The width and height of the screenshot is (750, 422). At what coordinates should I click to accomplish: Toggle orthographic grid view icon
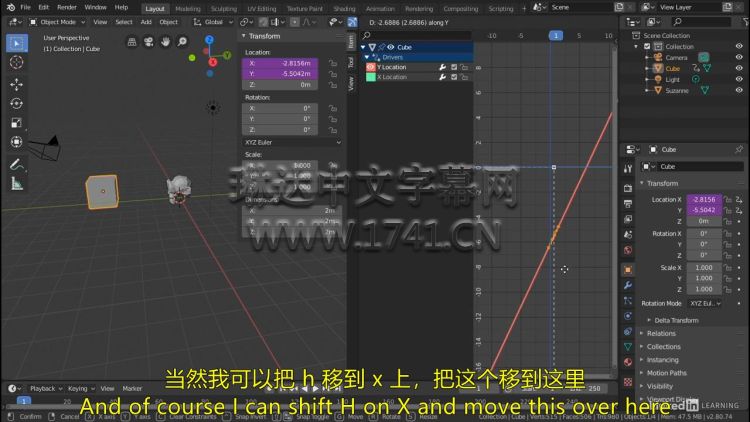(x=132, y=42)
